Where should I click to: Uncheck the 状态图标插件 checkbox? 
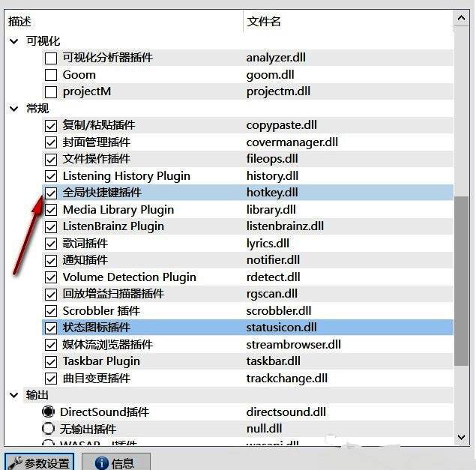point(51,328)
